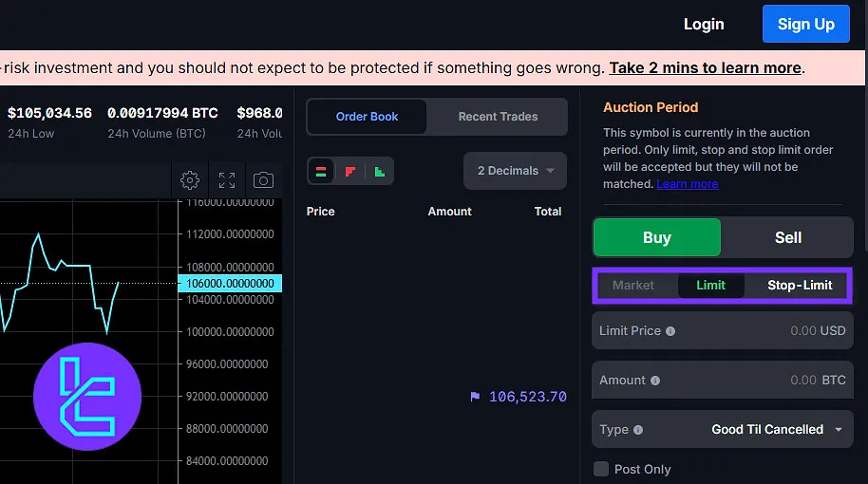
Task: Switch to the Recent Trades tab
Action: 498,117
